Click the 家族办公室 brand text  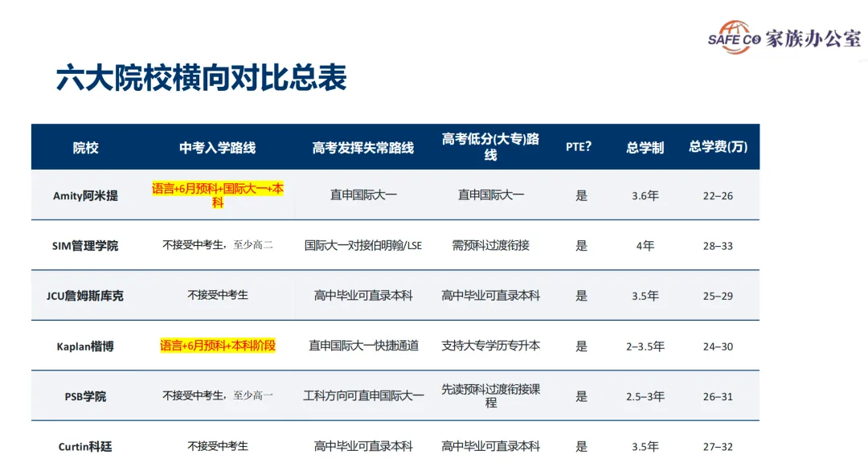tap(813, 39)
